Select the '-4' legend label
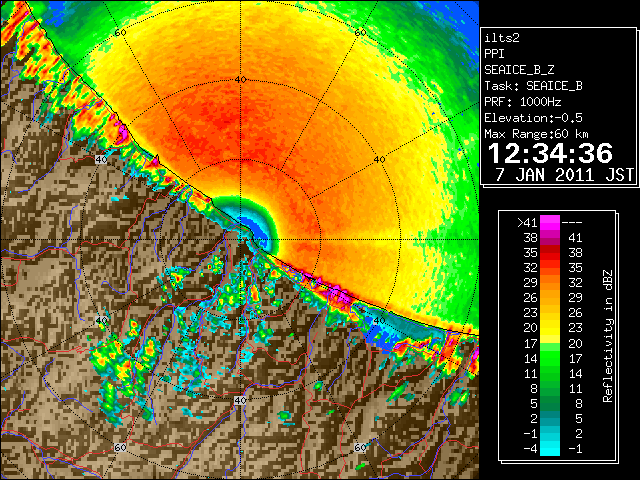Viewport: 640px width, 480px height. (530, 448)
